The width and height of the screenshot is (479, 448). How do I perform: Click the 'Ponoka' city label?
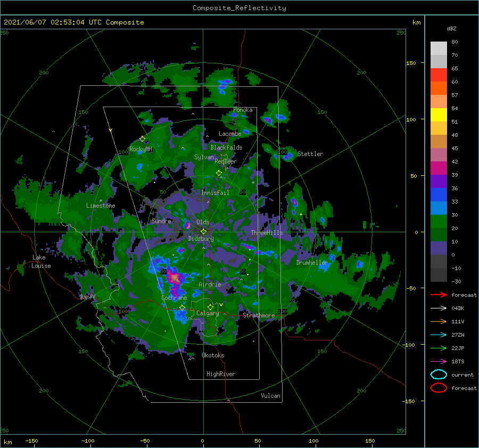243,110
